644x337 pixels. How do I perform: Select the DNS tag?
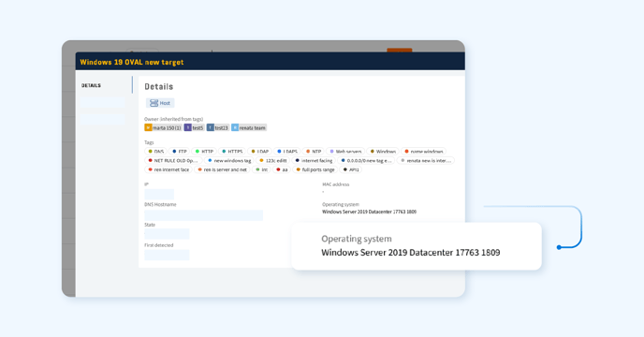155,152
